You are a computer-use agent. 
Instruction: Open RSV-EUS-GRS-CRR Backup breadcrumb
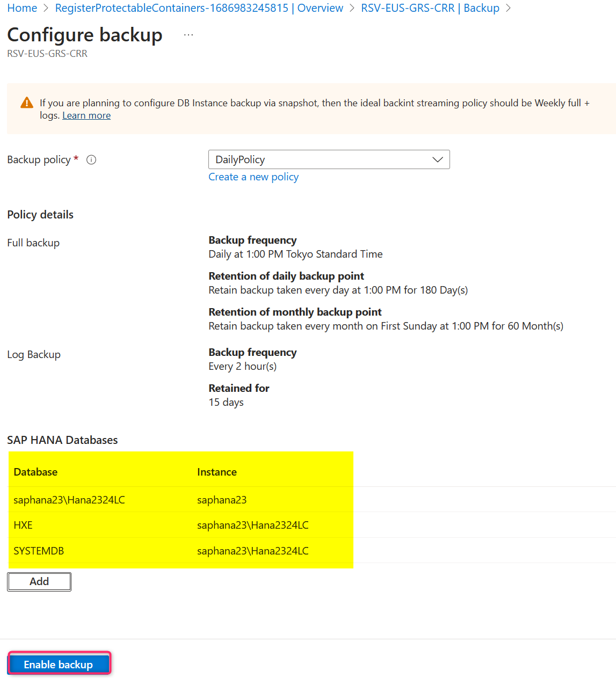430,8
